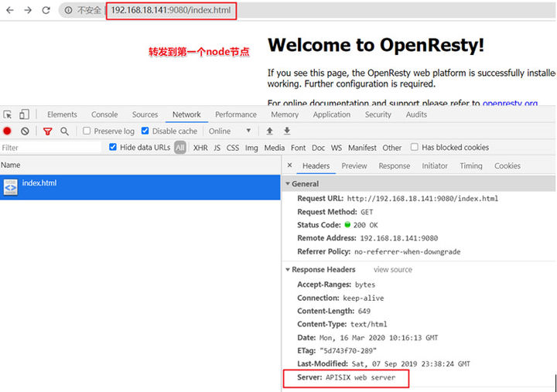Screen dimensions: 557x392
Task: Filter requests by Img
Action: 251,148
